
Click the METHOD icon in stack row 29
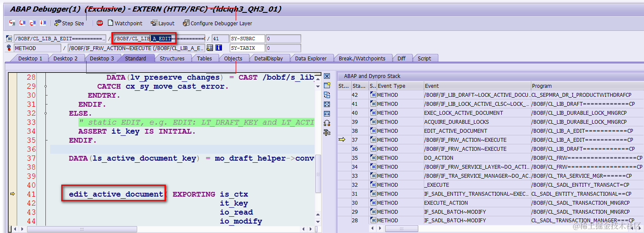(373, 212)
